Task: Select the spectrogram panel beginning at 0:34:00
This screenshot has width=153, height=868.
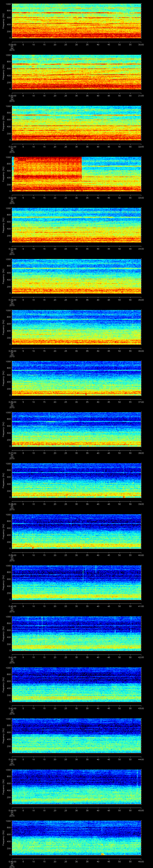Action: [76, 276]
